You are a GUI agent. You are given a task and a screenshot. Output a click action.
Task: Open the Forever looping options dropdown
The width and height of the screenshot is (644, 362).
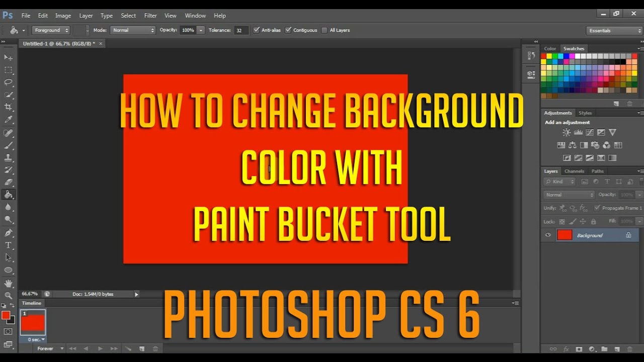(50, 348)
